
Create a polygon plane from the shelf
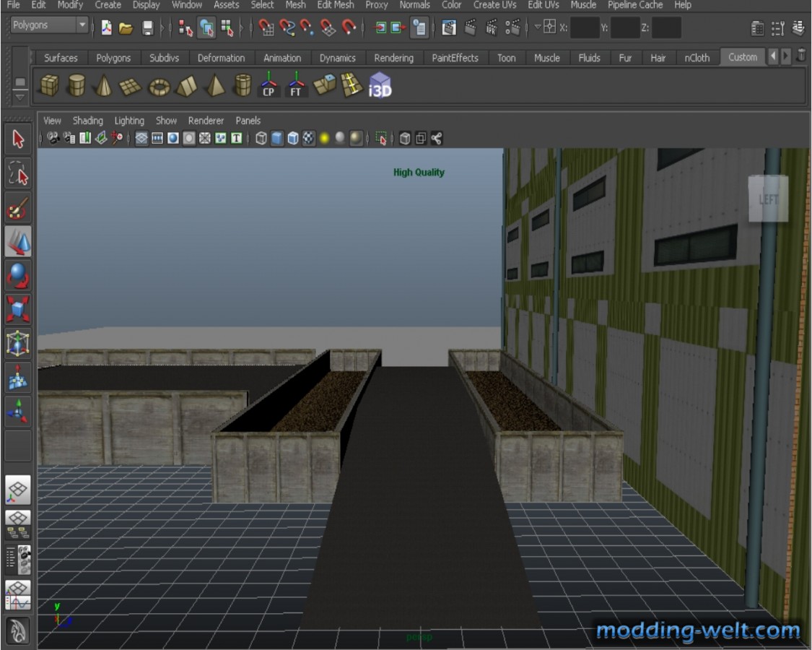coord(131,86)
